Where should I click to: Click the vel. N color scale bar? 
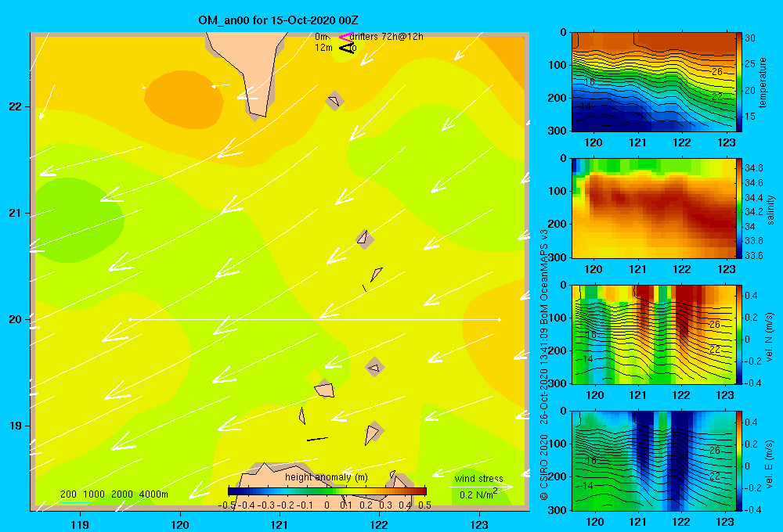(x=739, y=334)
